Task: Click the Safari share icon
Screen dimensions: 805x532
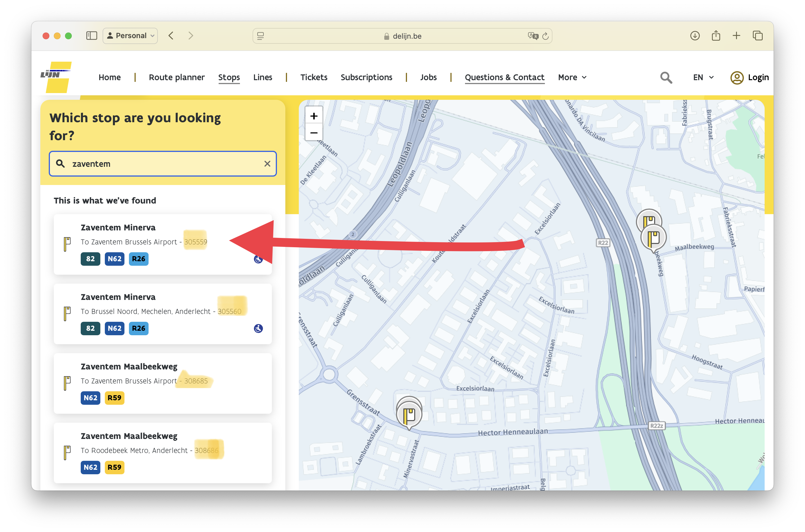Action: point(716,35)
